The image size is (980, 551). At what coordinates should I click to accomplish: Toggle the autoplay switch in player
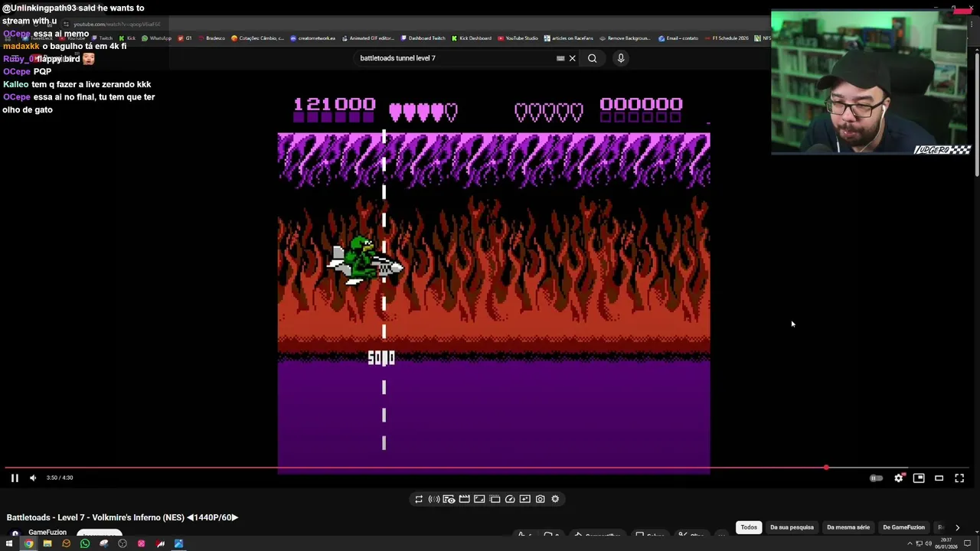click(876, 478)
